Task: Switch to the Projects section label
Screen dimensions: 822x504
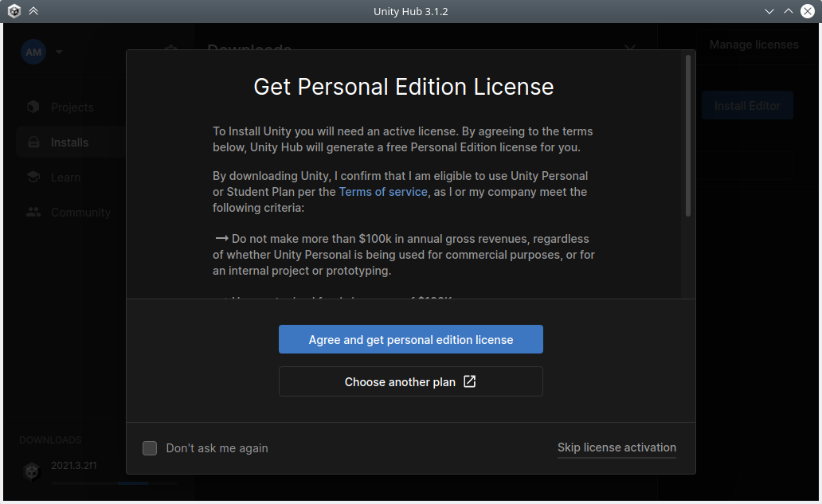Action: 72,107
